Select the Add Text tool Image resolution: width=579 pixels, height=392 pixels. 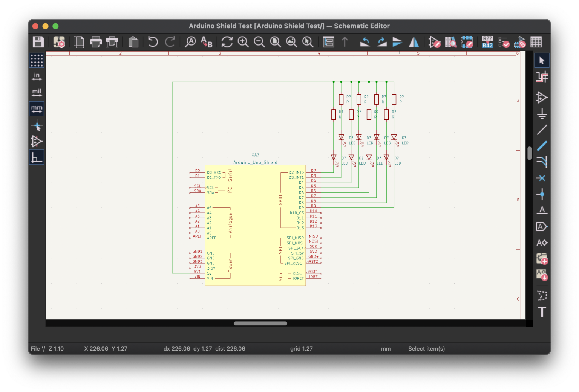tap(542, 312)
